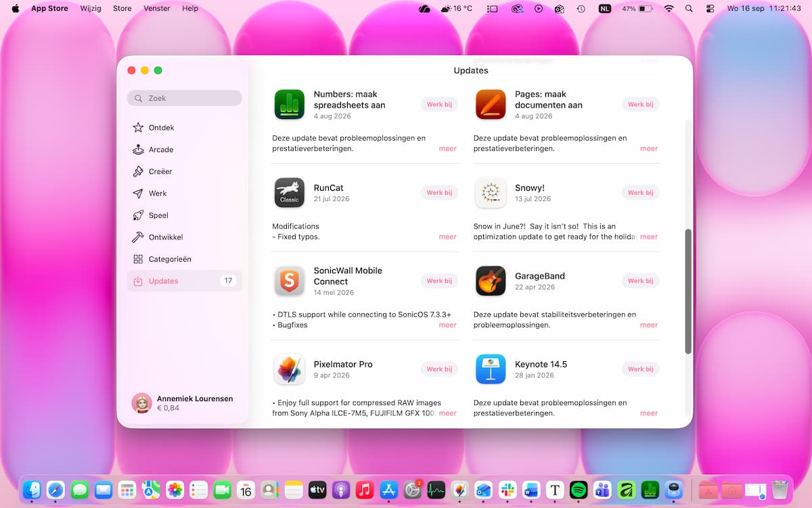Click the App Store Dock icon
The image size is (812, 508).
(388, 490)
